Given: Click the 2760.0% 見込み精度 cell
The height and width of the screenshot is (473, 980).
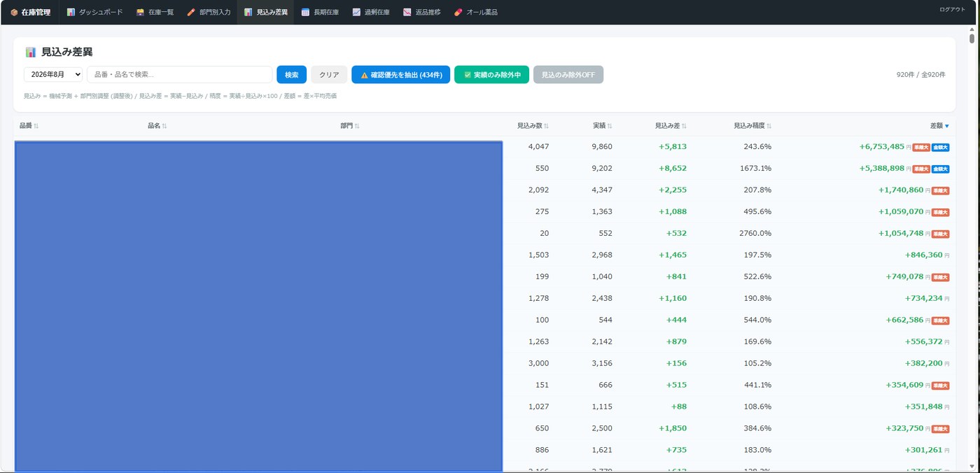Looking at the screenshot, I should (755, 234).
